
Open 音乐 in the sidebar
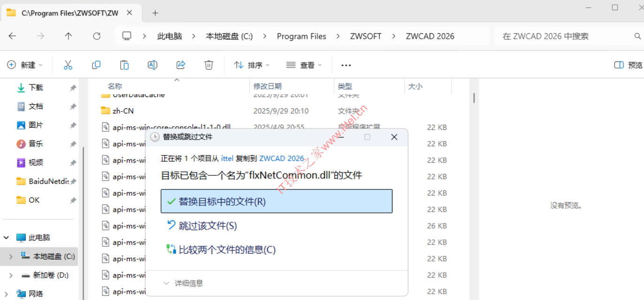(x=36, y=144)
